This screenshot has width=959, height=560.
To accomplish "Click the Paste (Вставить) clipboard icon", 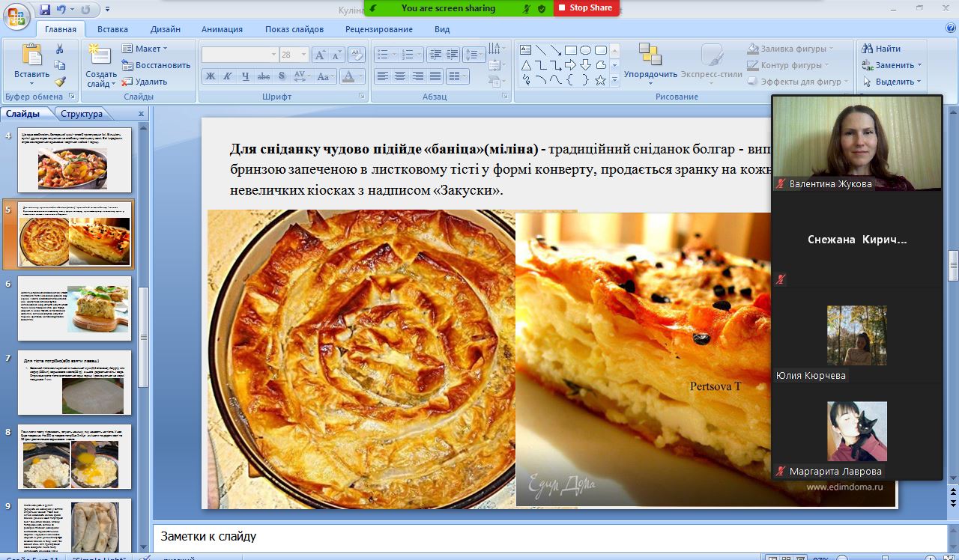I will pos(31,55).
